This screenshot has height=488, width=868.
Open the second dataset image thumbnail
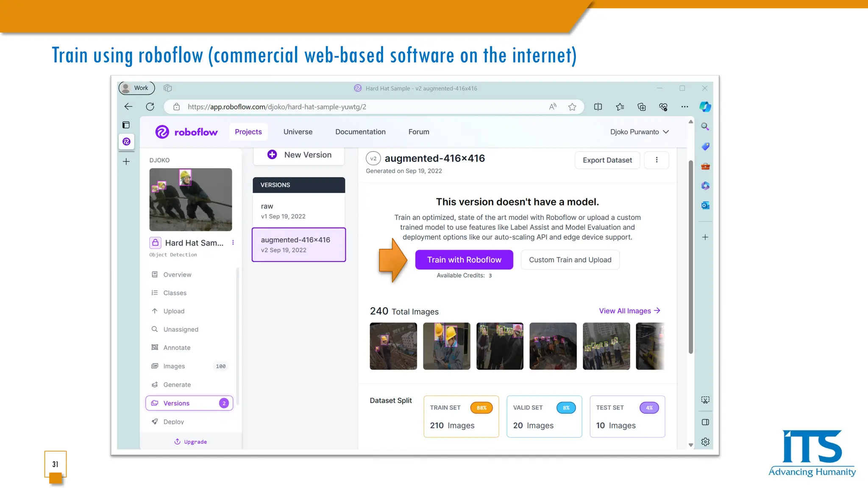point(446,346)
